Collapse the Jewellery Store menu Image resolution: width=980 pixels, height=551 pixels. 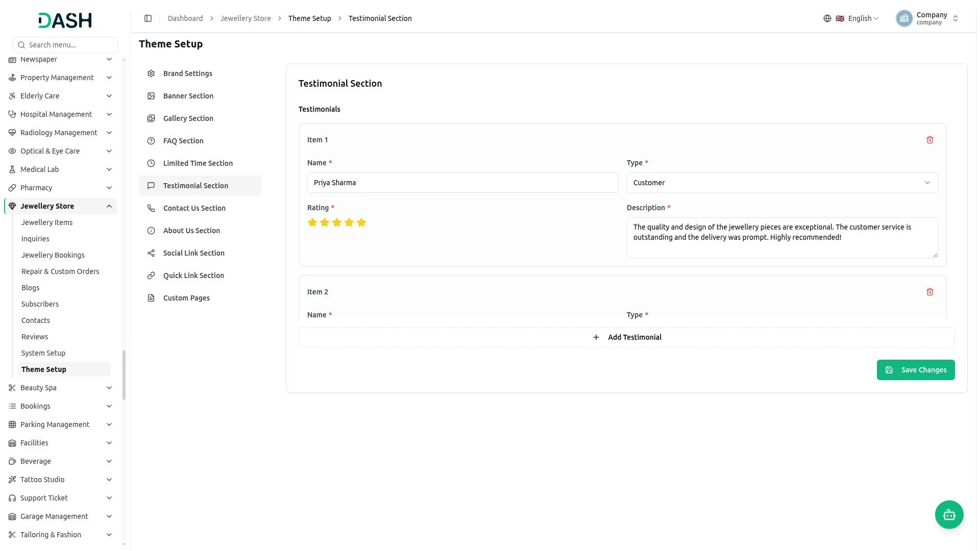tap(109, 206)
